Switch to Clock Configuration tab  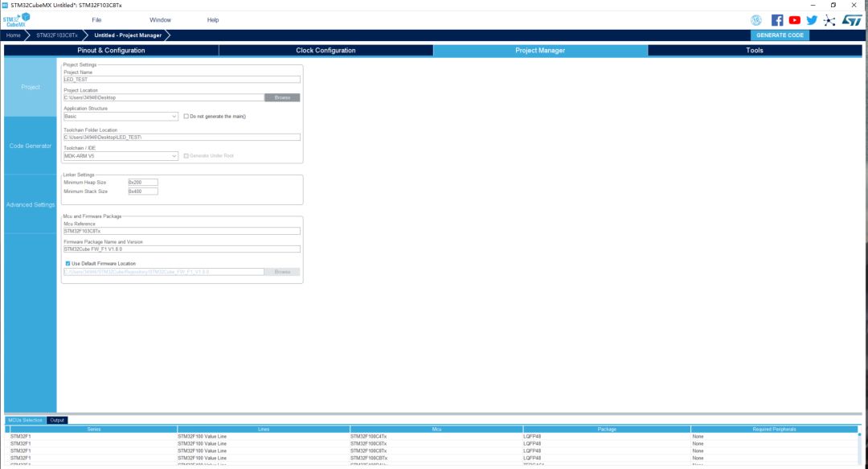pyautogui.click(x=325, y=51)
